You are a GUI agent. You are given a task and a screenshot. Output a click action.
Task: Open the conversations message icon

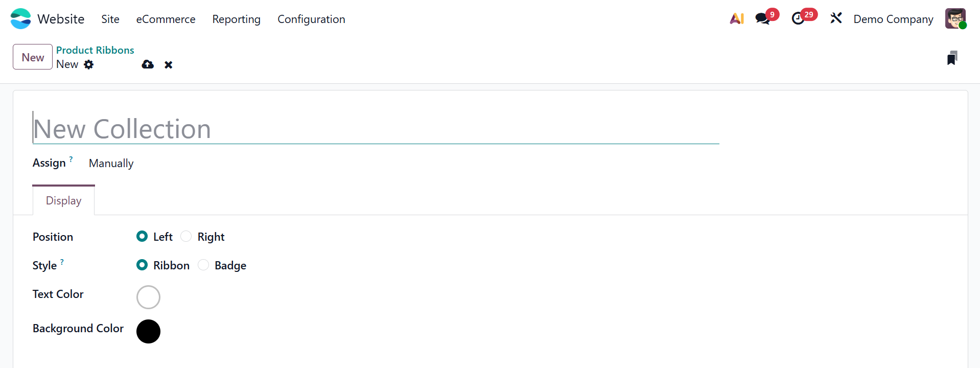(x=763, y=19)
